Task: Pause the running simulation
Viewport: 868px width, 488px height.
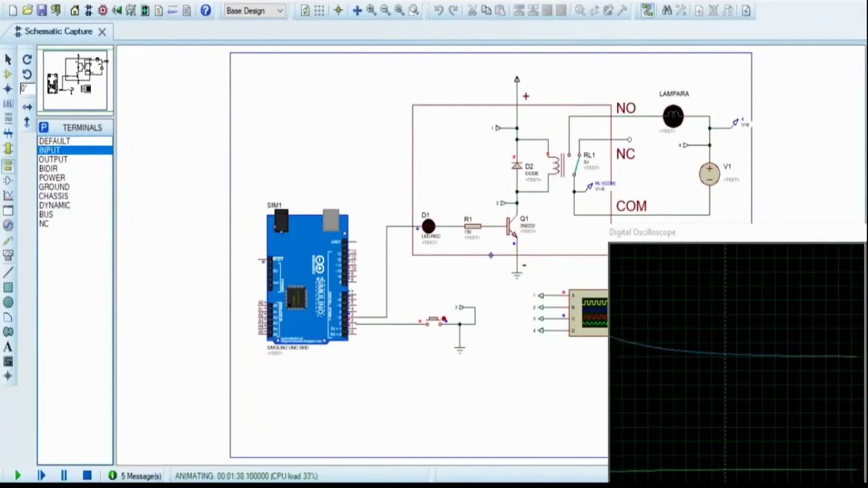Action: [x=64, y=476]
